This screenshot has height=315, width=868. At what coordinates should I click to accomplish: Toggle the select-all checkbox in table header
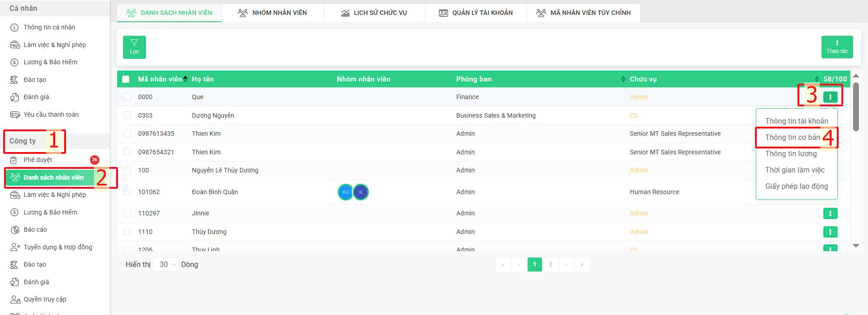point(126,79)
